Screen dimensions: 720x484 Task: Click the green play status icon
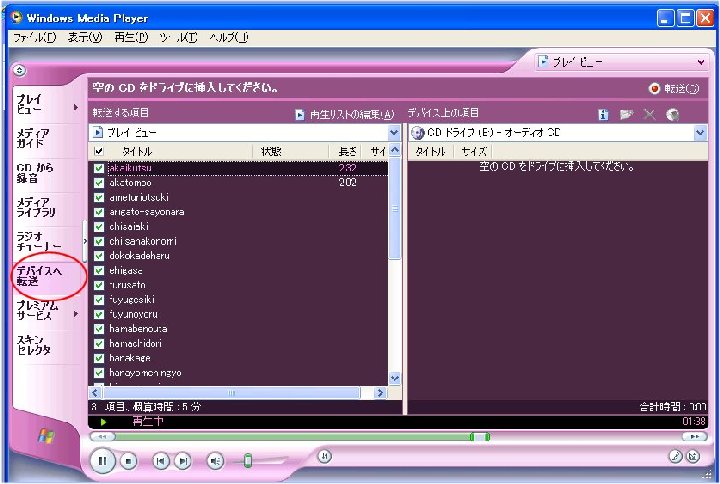click(x=103, y=422)
